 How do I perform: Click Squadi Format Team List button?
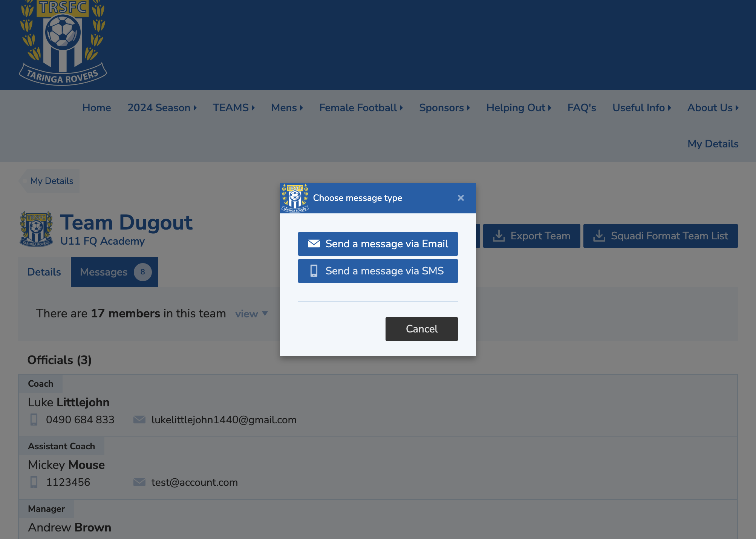click(661, 236)
